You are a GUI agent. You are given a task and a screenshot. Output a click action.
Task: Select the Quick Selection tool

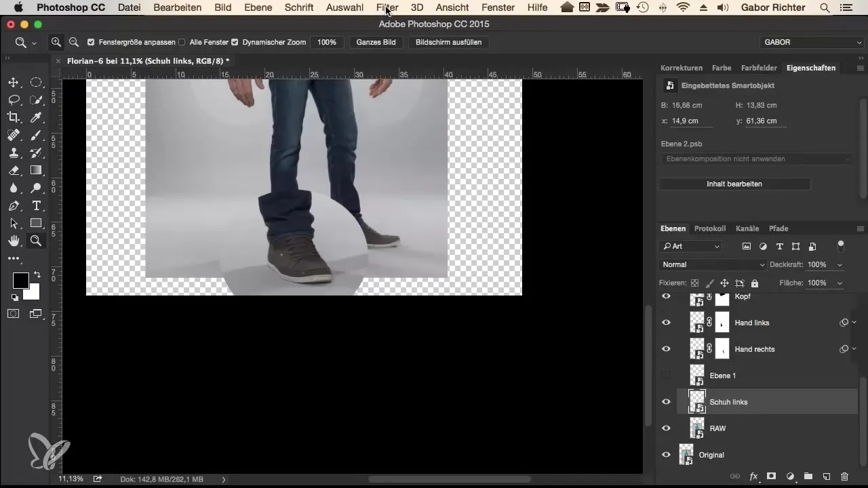36,100
